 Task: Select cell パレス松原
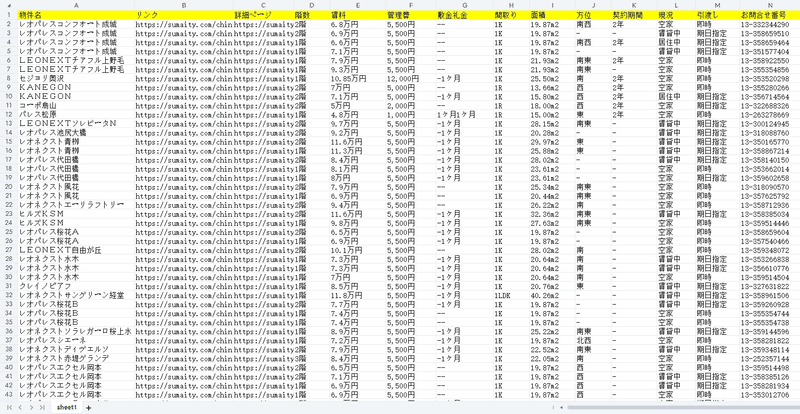(76, 115)
